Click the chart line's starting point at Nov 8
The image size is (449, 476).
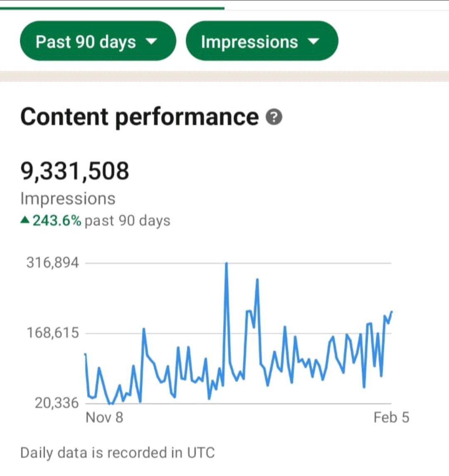[x=85, y=354]
